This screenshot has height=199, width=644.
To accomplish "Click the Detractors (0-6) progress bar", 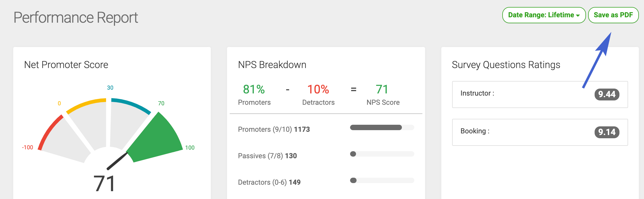I will click(x=382, y=180).
